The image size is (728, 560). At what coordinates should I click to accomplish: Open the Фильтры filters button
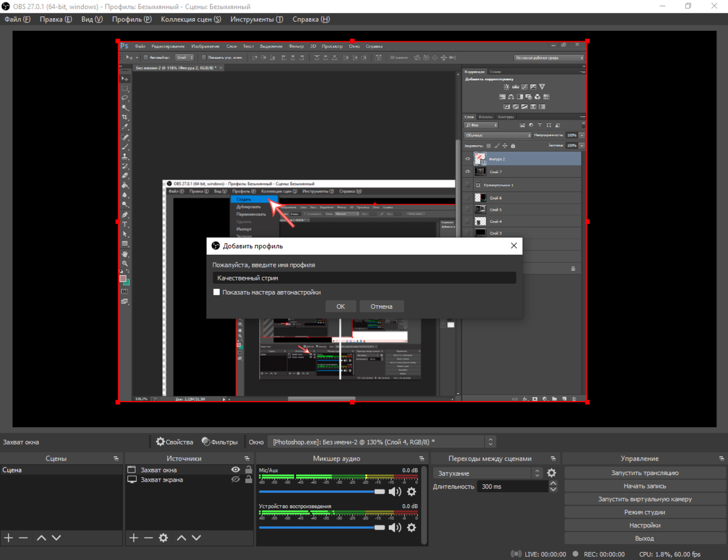pos(220,442)
